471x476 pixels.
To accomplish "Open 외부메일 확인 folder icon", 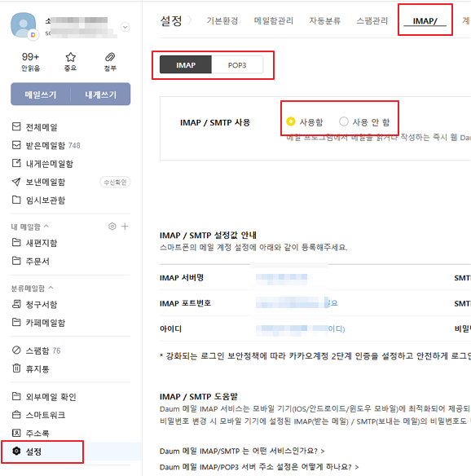I will [16, 396].
